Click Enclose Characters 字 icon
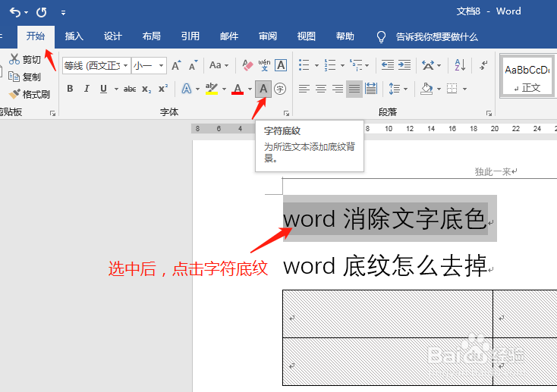 (x=280, y=89)
